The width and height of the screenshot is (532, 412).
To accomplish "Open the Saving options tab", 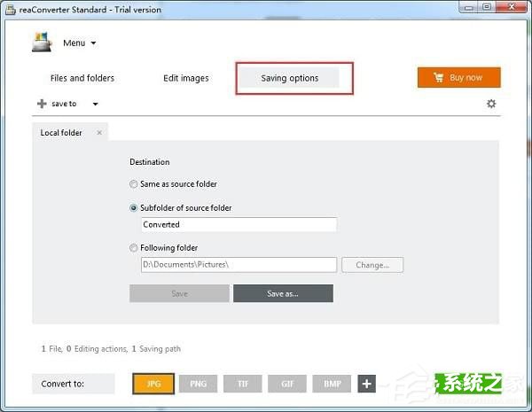I will [289, 78].
